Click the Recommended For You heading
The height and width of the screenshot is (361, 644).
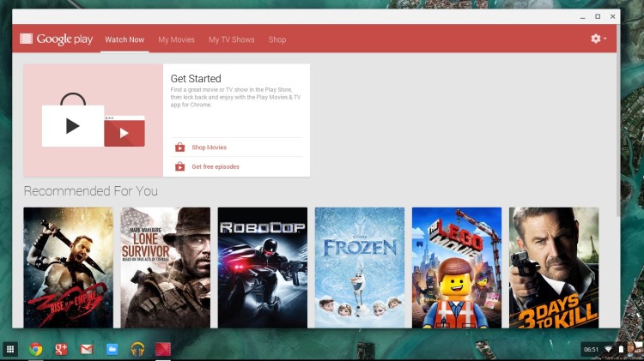click(91, 190)
